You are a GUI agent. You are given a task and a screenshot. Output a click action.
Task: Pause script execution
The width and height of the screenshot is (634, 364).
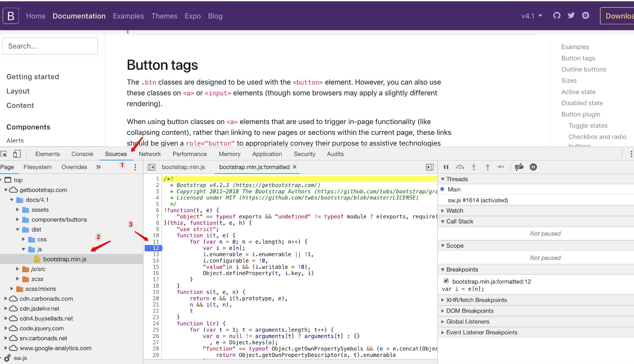446,167
